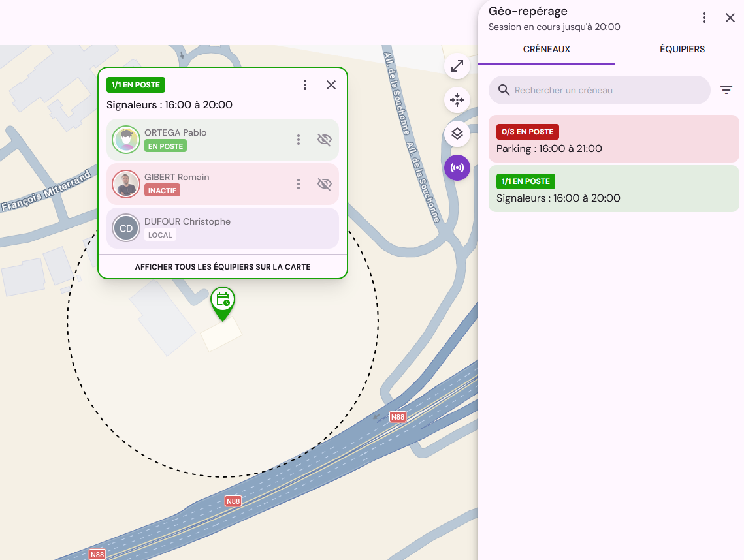Screen dimensions: 744x560
Task: Click ORTEGA Pablo's avatar picture
Action: [x=125, y=140]
